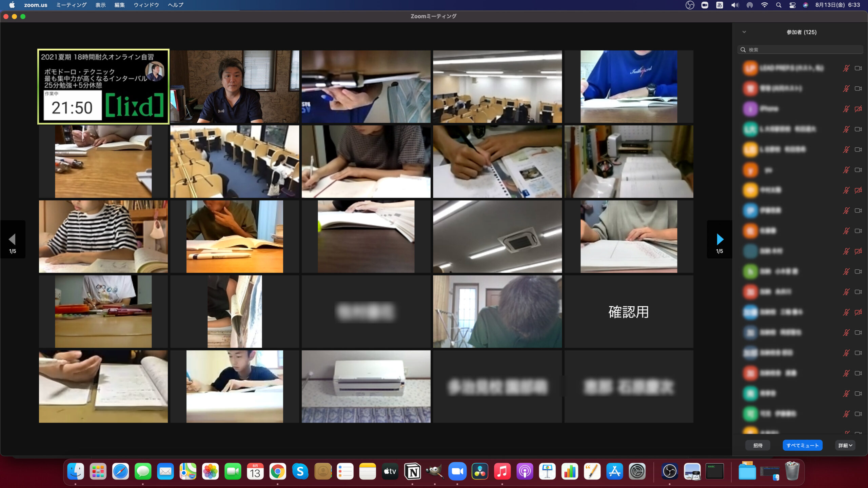Screen dimensions: 868x488
Task: Open DaVinci Resolve from the Dock
Action: pos(479,471)
